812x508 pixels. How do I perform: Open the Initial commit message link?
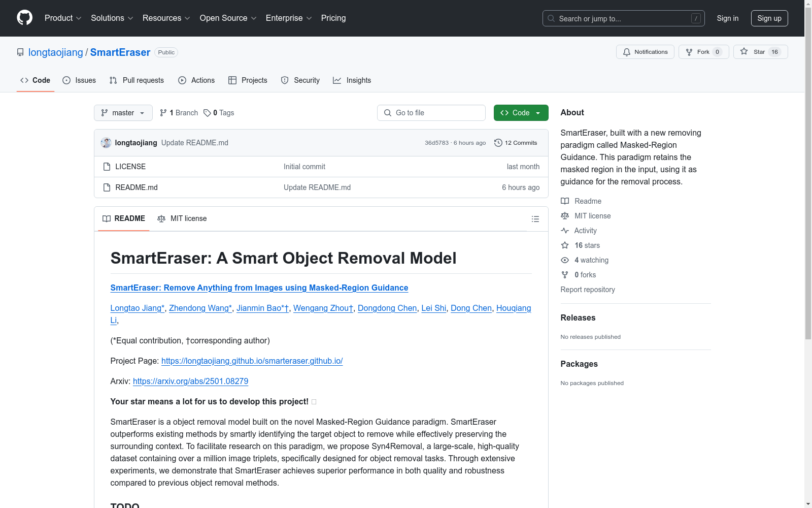click(x=304, y=167)
